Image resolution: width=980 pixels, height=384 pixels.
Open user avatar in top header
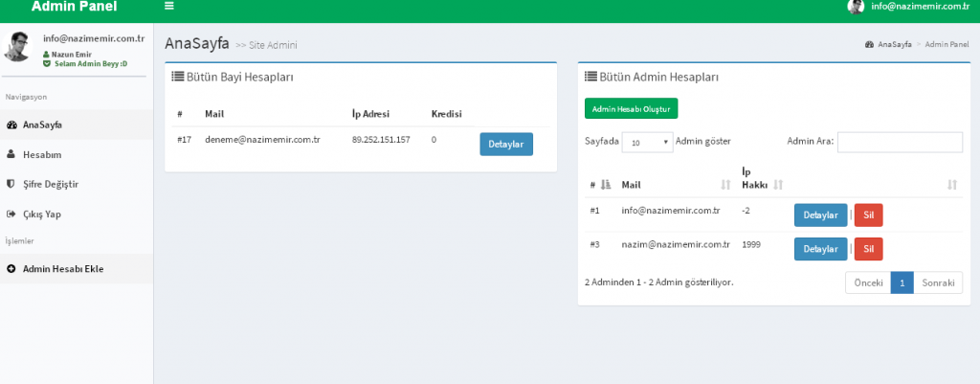[x=856, y=7]
